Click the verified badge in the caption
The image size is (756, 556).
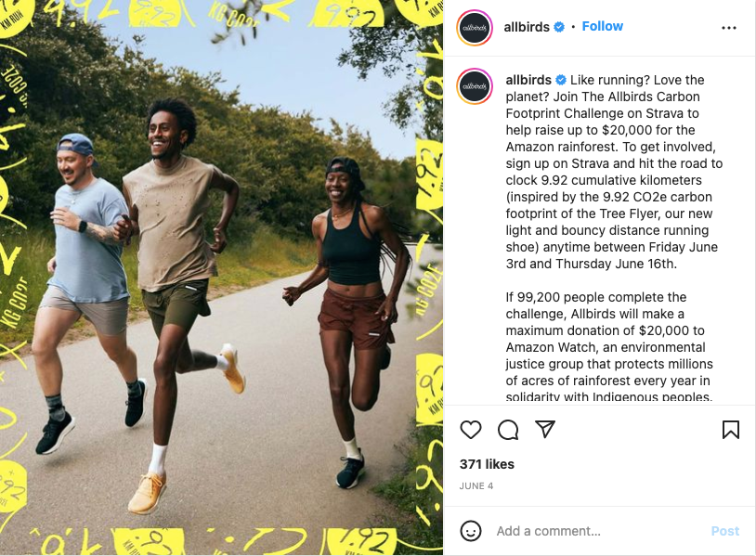pyautogui.click(x=561, y=80)
